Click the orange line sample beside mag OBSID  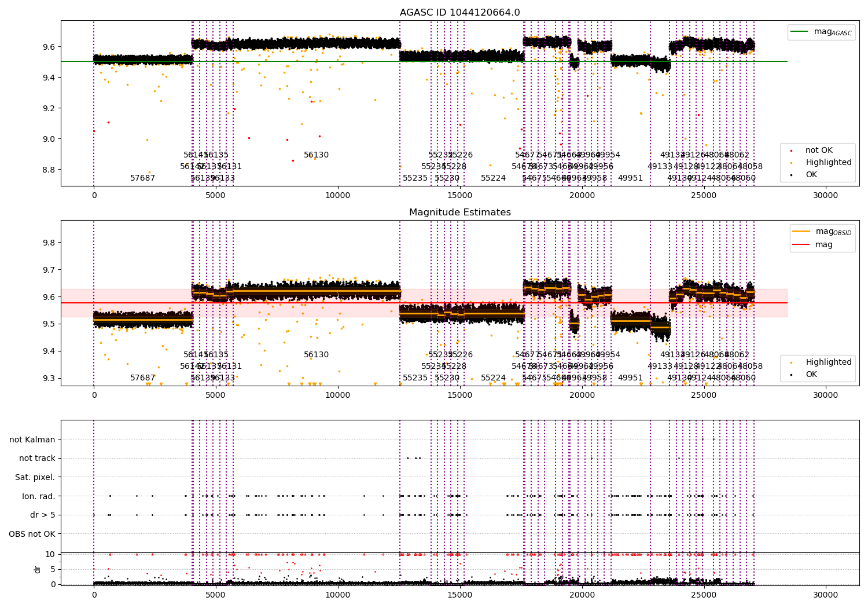(801, 232)
